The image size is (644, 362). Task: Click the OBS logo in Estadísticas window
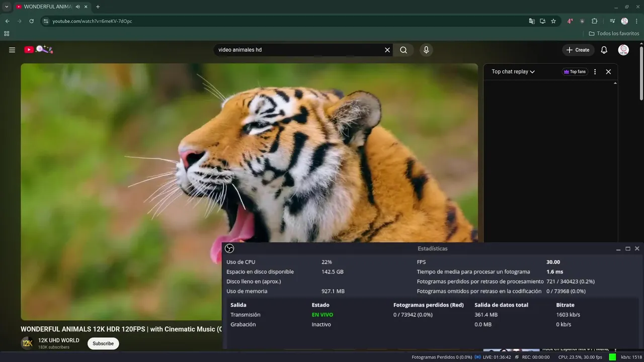click(229, 248)
